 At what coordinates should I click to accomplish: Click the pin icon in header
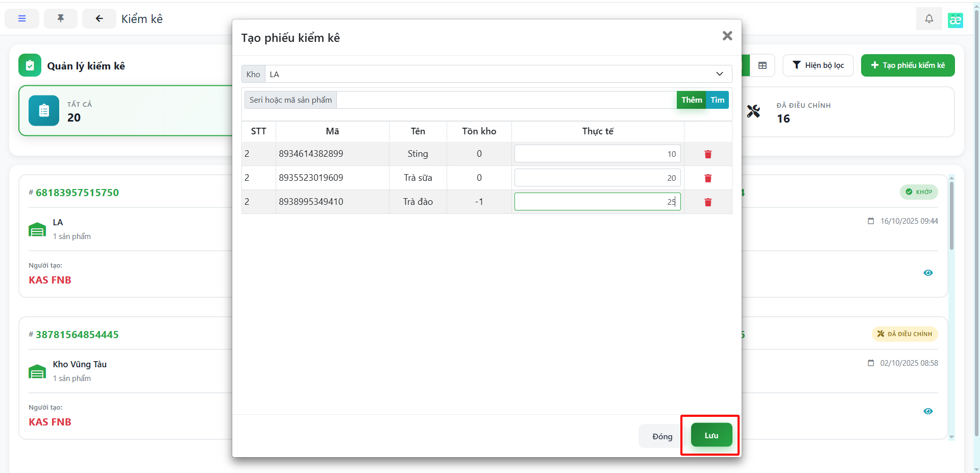61,19
